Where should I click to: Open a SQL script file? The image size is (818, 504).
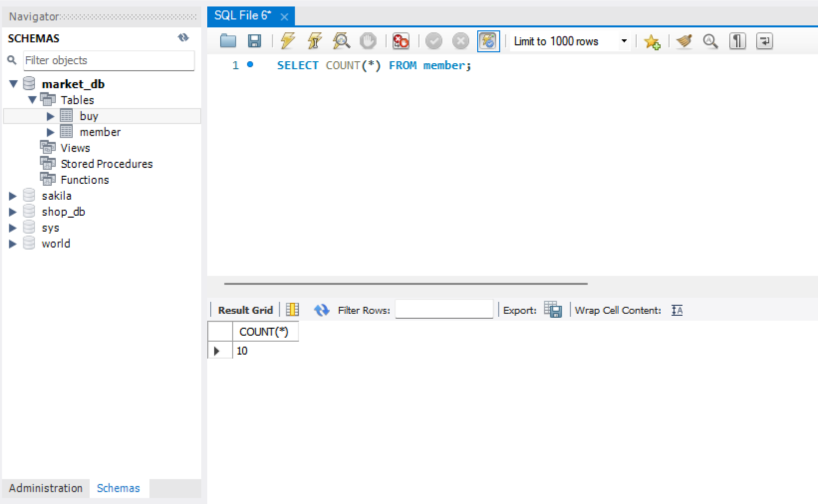[x=228, y=41]
